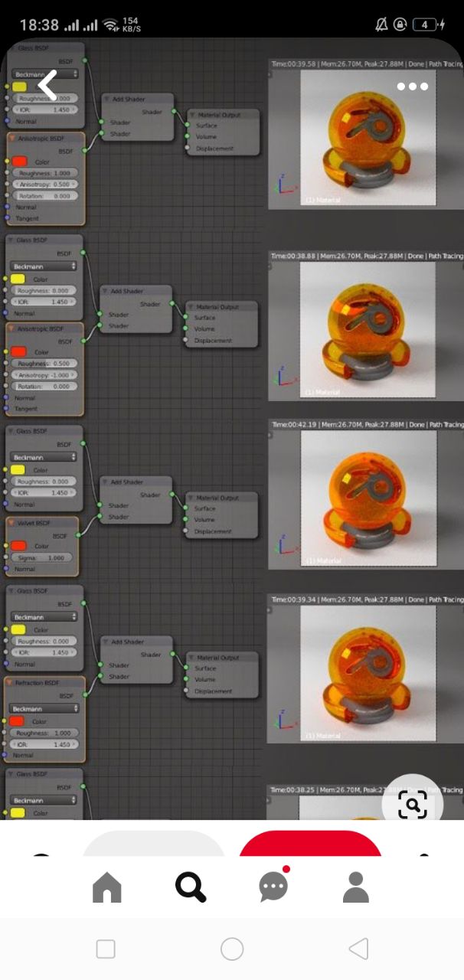Viewport: 464px width, 980px height.
Task: Tap the Refraction BSDF node title
Action: (x=38, y=682)
